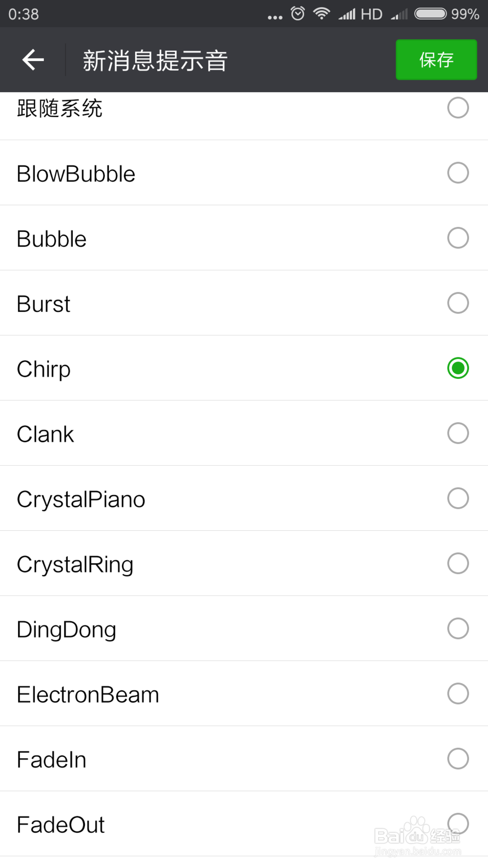Tap the selected Chirp radio button
488x868 pixels.
click(458, 368)
